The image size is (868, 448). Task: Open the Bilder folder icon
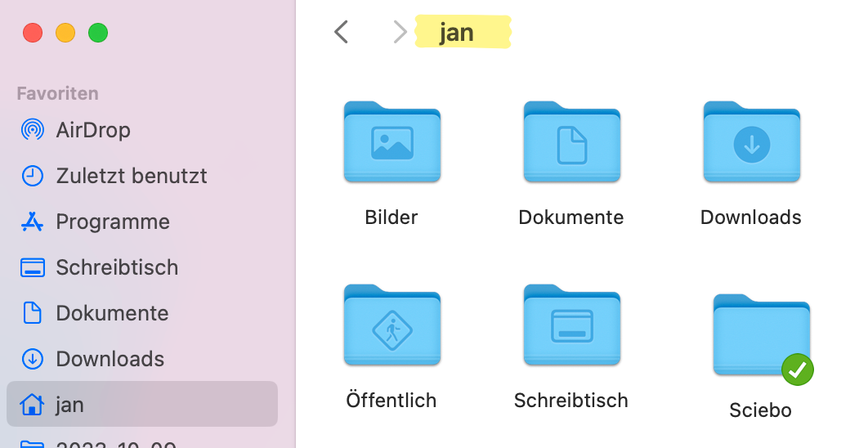pyautogui.click(x=391, y=142)
